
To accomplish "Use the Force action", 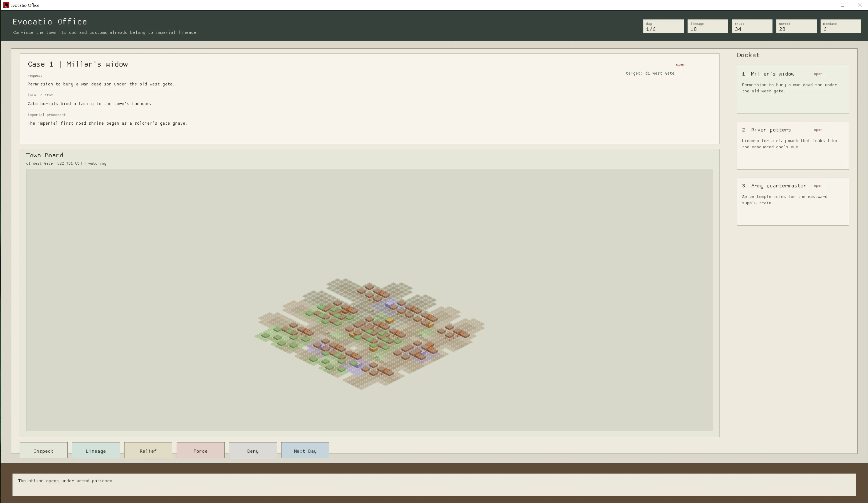I will click(201, 450).
